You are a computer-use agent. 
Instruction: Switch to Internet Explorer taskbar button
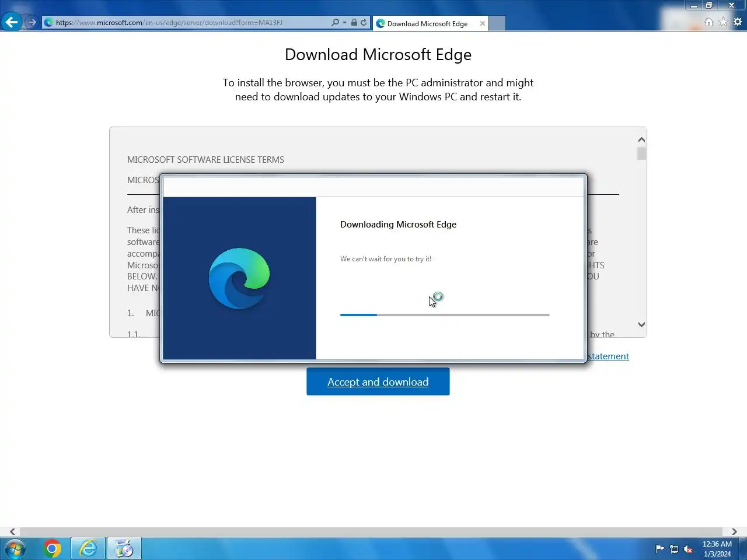[88, 549]
